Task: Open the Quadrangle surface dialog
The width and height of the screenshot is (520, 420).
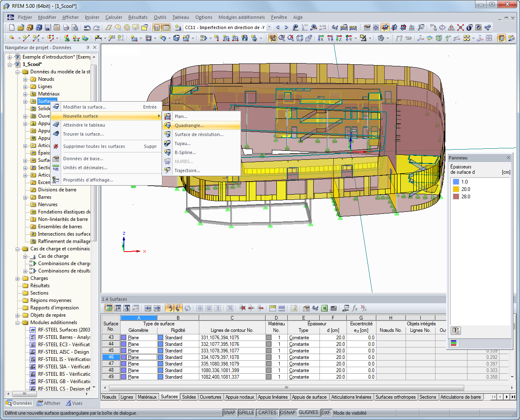Action: (189, 125)
